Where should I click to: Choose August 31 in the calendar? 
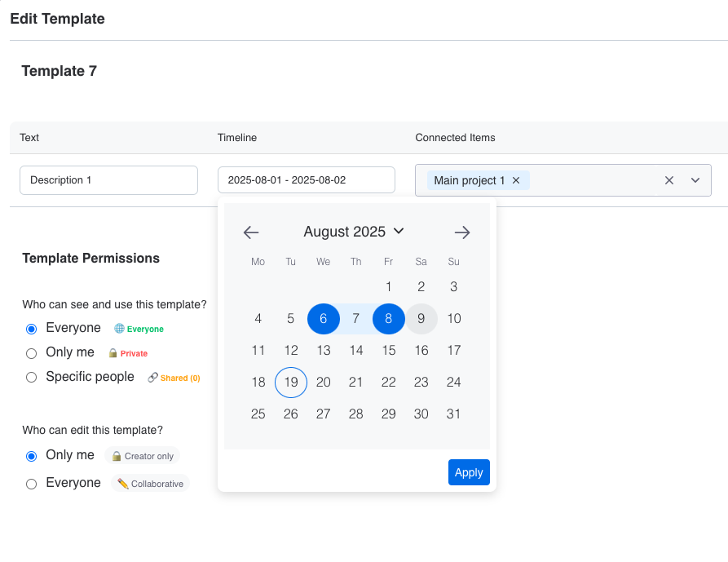(x=454, y=414)
